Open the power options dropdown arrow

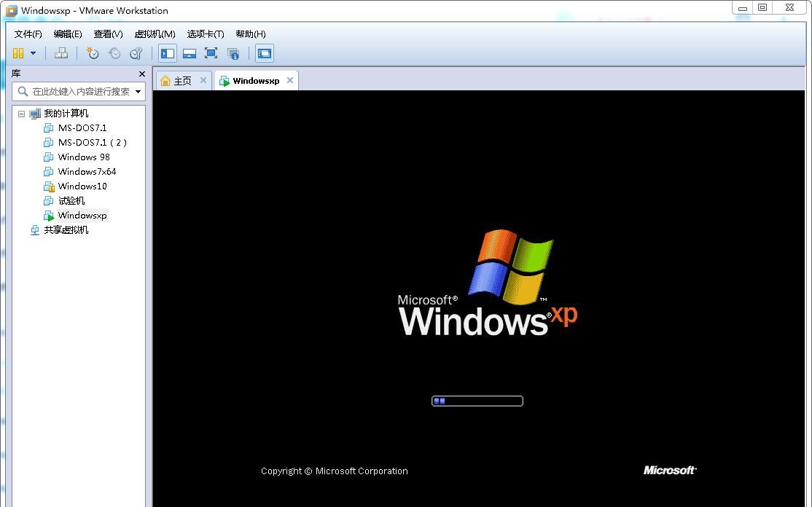coord(32,53)
